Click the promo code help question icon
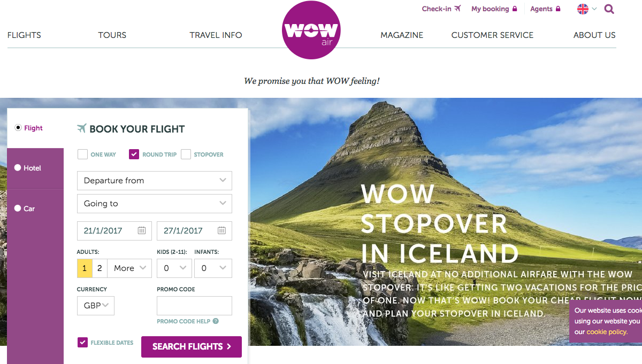This screenshot has width=642, height=364. pyautogui.click(x=216, y=321)
